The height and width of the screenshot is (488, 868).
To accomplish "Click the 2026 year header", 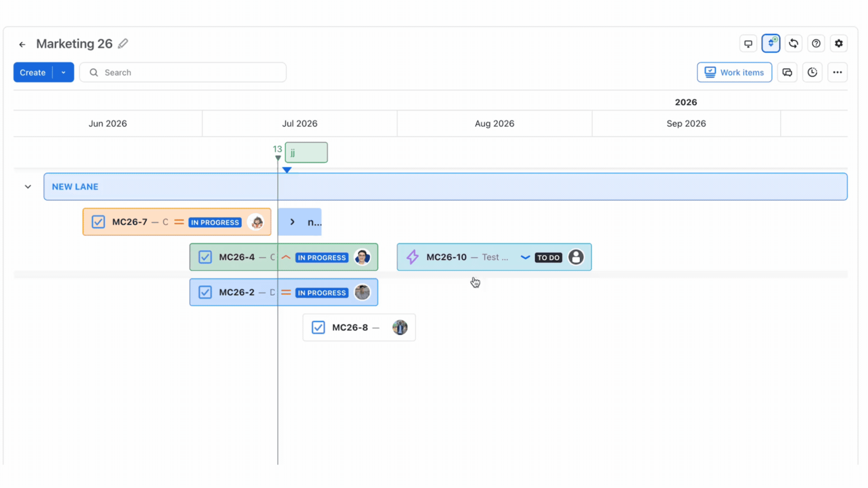I will 686,102.
